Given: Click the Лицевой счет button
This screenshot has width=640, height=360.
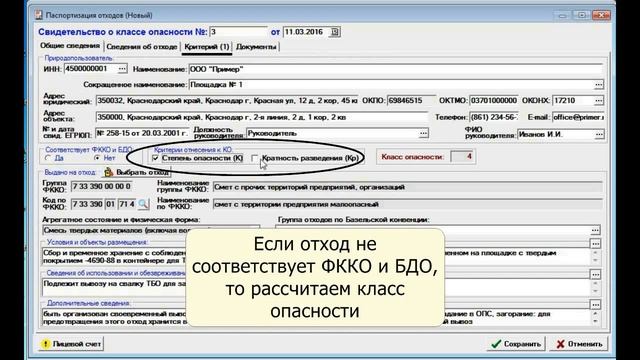Looking at the screenshot, I should click(x=71, y=344).
